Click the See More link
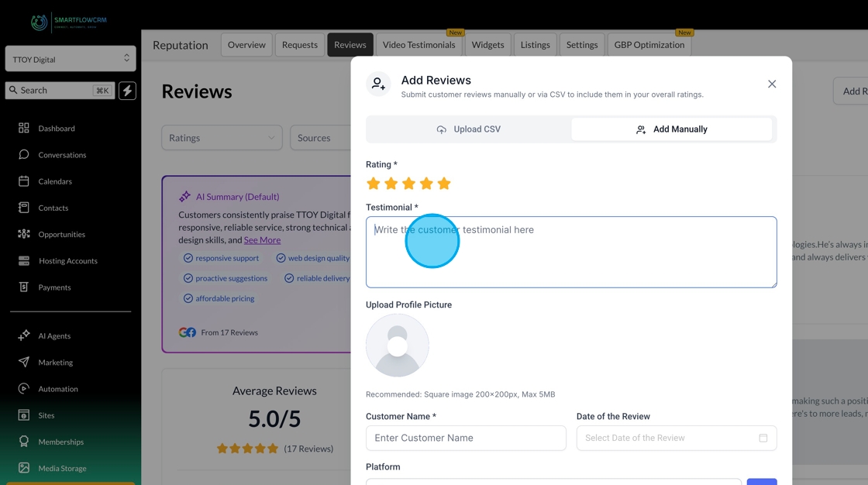Viewport: 868px width, 485px height. (x=263, y=239)
